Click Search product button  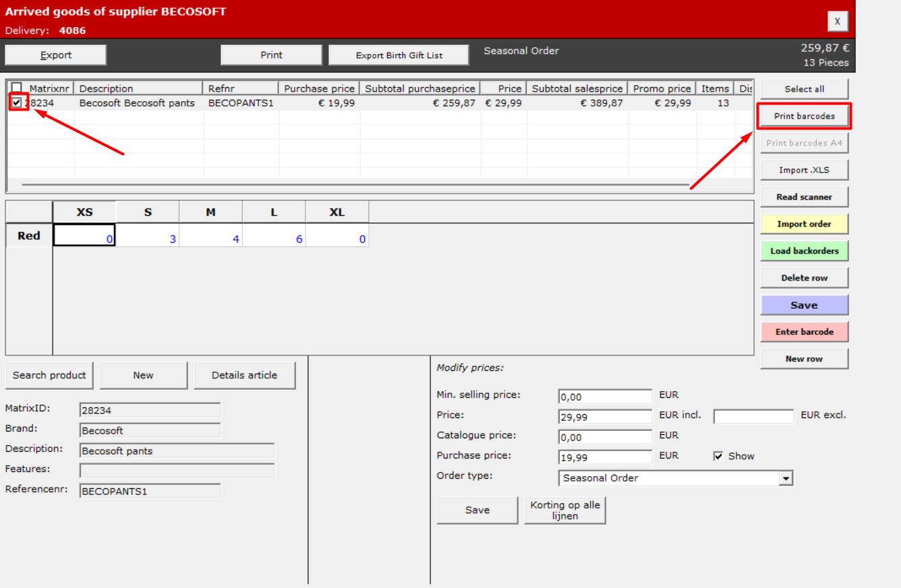click(49, 376)
